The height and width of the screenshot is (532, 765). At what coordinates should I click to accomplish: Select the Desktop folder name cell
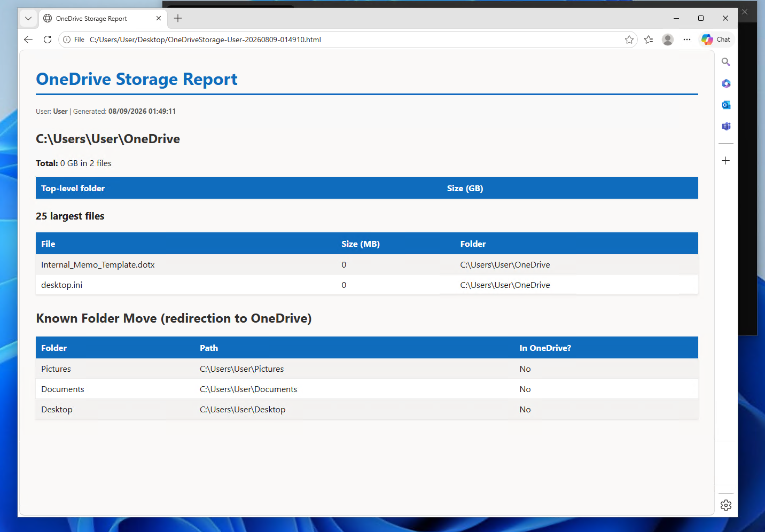click(57, 410)
